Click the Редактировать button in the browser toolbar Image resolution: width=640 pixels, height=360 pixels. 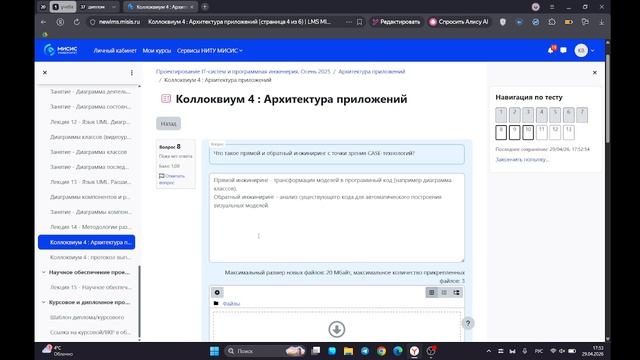click(x=396, y=22)
